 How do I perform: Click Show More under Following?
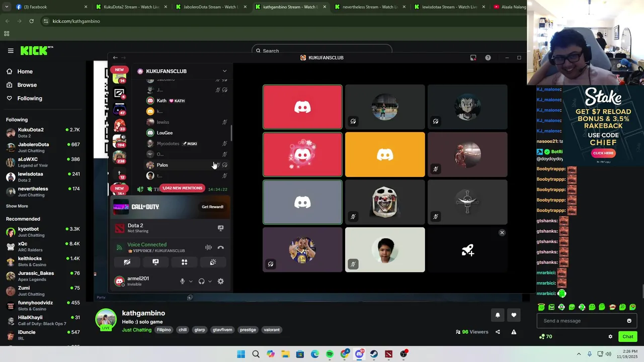tap(17, 206)
